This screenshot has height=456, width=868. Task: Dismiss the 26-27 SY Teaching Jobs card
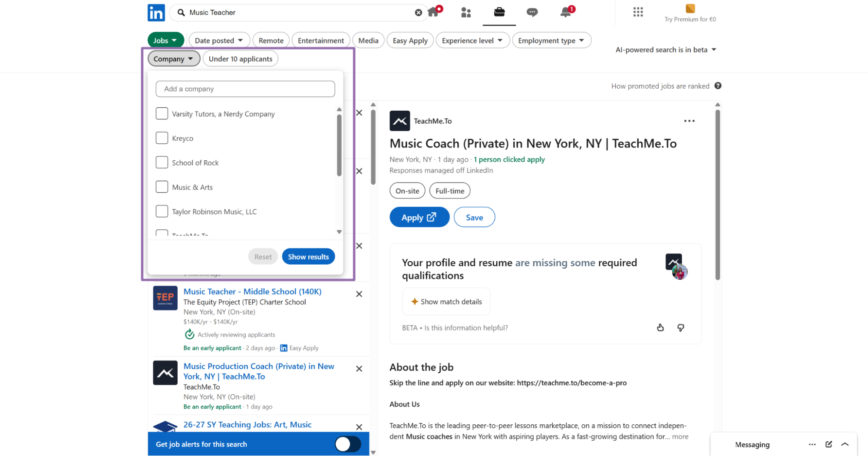point(359,427)
